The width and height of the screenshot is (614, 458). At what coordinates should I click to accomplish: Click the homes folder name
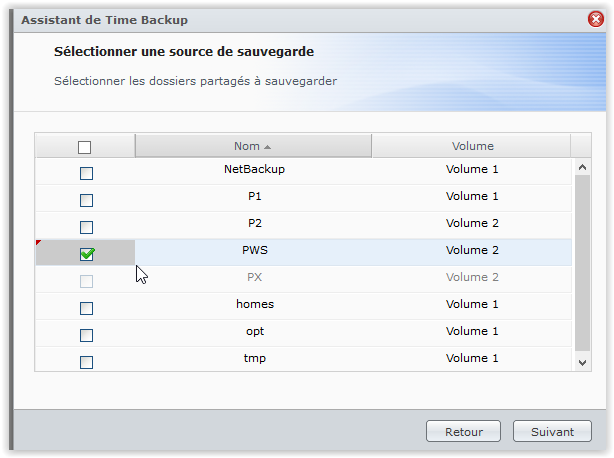coord(254,304)
